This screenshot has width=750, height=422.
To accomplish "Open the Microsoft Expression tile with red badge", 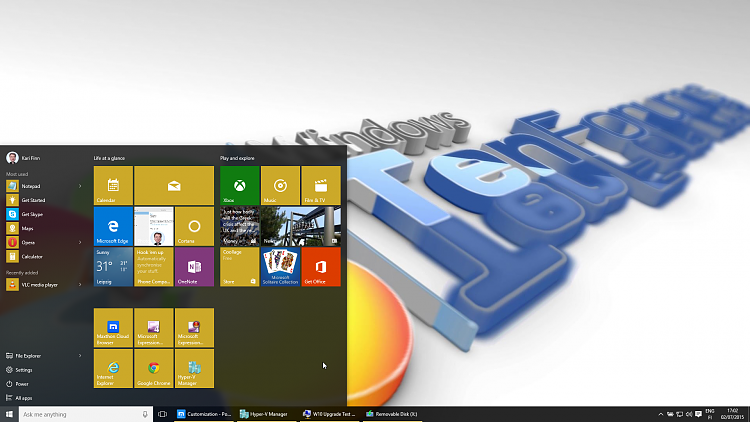I will pyautogui.click(x=194, y=328).
